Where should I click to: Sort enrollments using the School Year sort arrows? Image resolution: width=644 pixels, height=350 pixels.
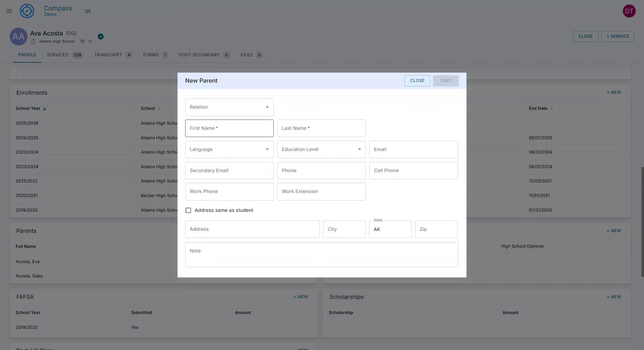(x=44, y=108)
